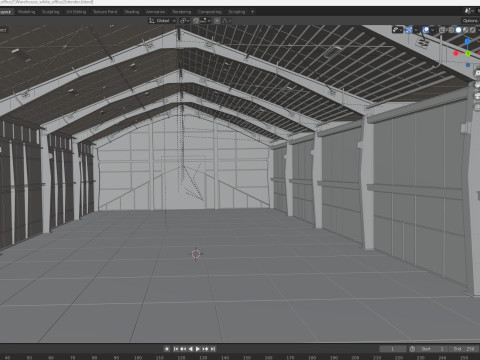480x360 pixels.
Task: Jump to the end frame
Action: click(x=213, y=349)
